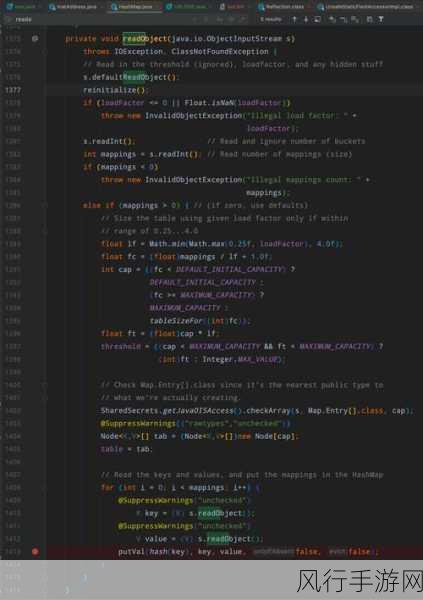
Task: Toggle the Match Case option in find bar
Action: tap(219, 19)
